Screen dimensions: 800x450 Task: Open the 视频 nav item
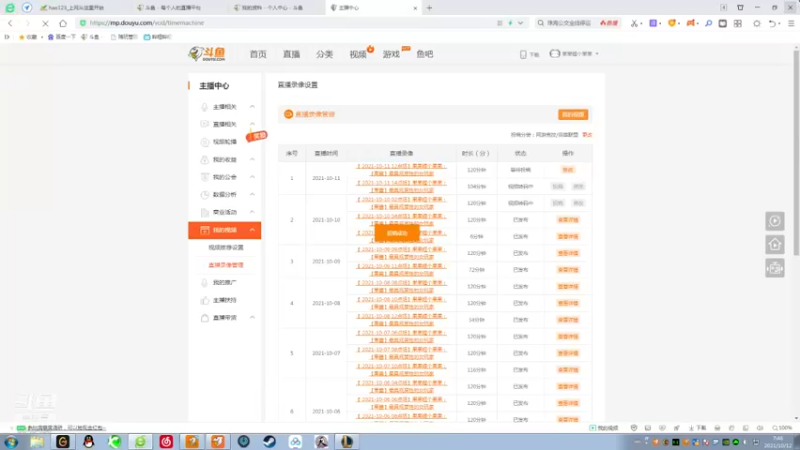click(x=358, y=54)
